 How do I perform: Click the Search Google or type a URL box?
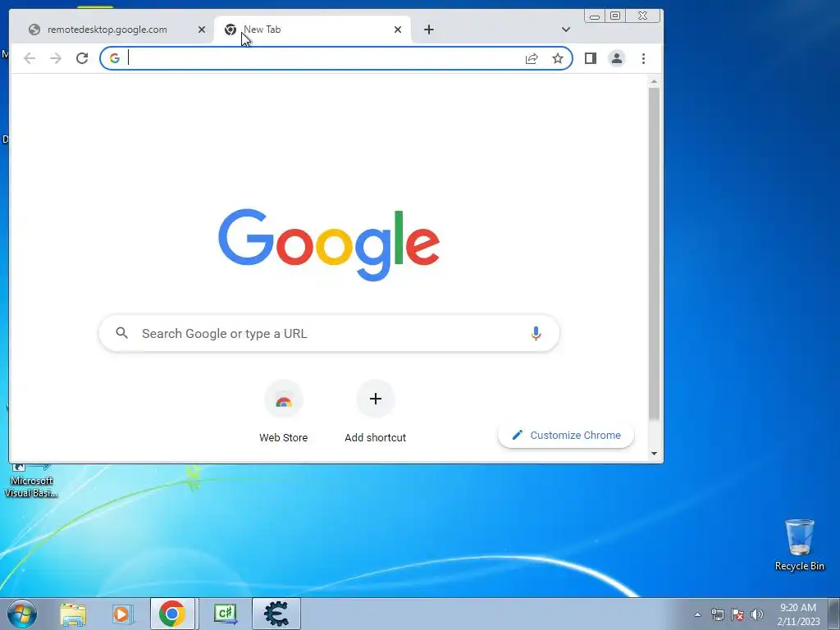click(329, 333)
